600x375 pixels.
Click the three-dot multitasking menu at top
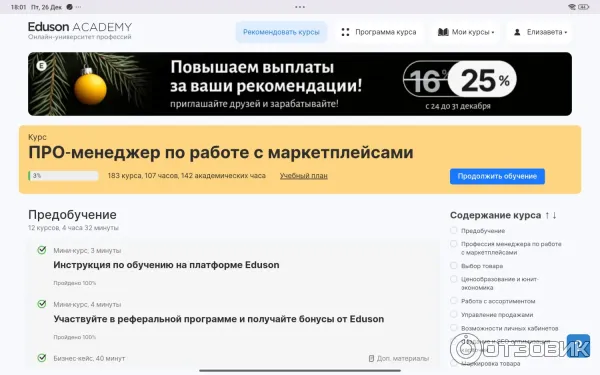(x=300, y=7)
